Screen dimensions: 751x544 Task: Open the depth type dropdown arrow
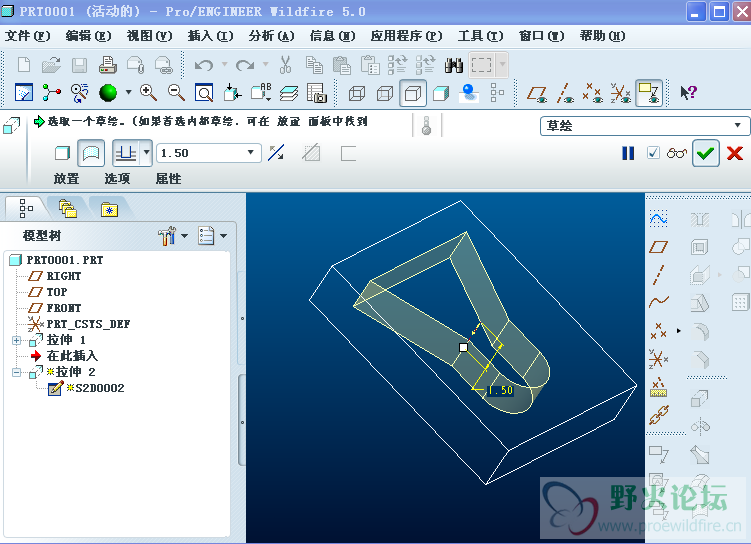[147, 153]
